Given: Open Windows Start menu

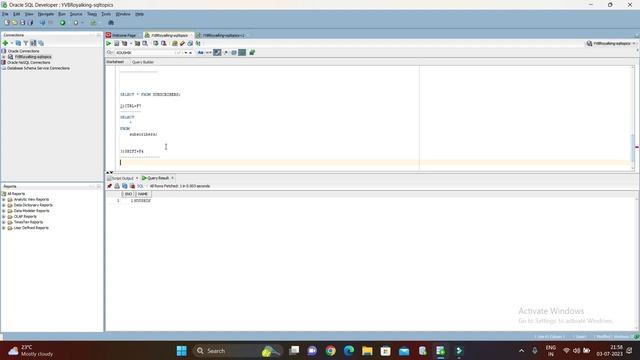Looking at the screenshot, I should coord(182,351).
